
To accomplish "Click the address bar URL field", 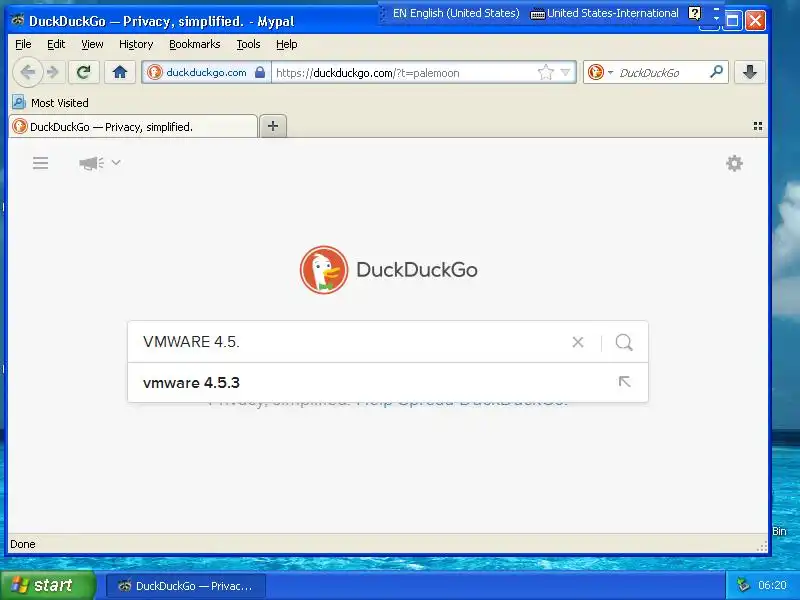I will click(403, 72).
